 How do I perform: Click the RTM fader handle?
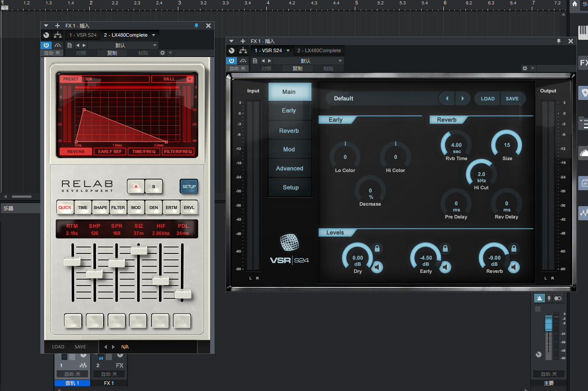tap(72, 262)
